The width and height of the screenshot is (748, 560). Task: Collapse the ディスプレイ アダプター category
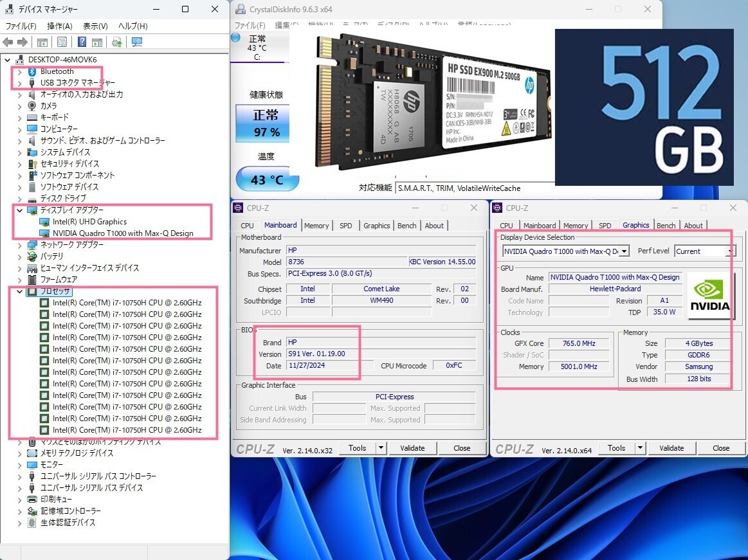pos(19,210)
